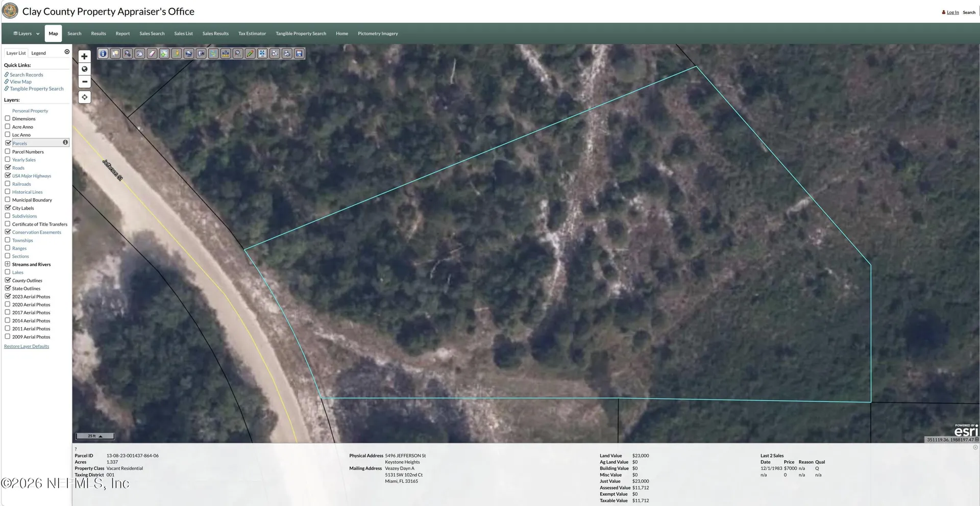Reset map to default globe extent

85,69
